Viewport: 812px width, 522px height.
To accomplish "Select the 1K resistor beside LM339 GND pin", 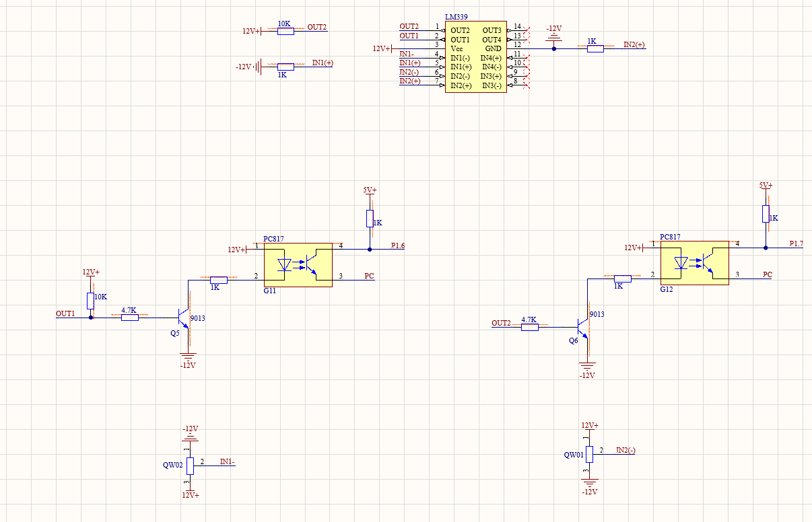I will click(595, 48).
